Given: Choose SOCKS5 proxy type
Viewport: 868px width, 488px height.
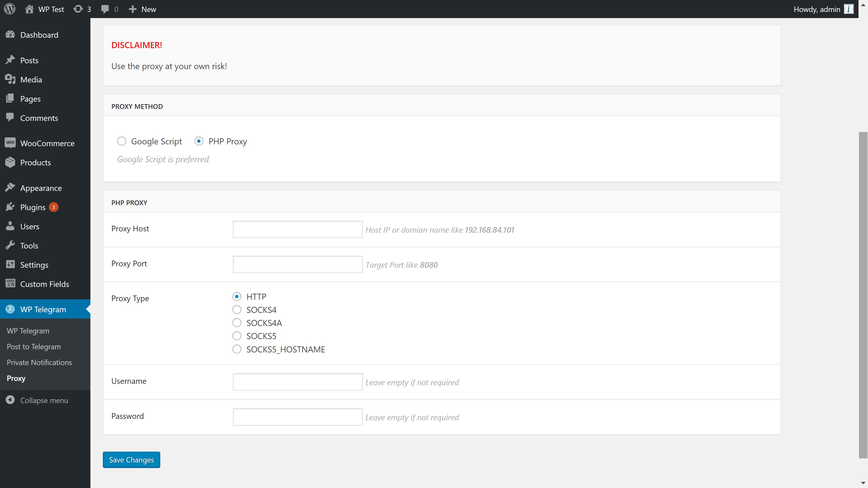Looking at the screenshot, I should coord(237,336).
